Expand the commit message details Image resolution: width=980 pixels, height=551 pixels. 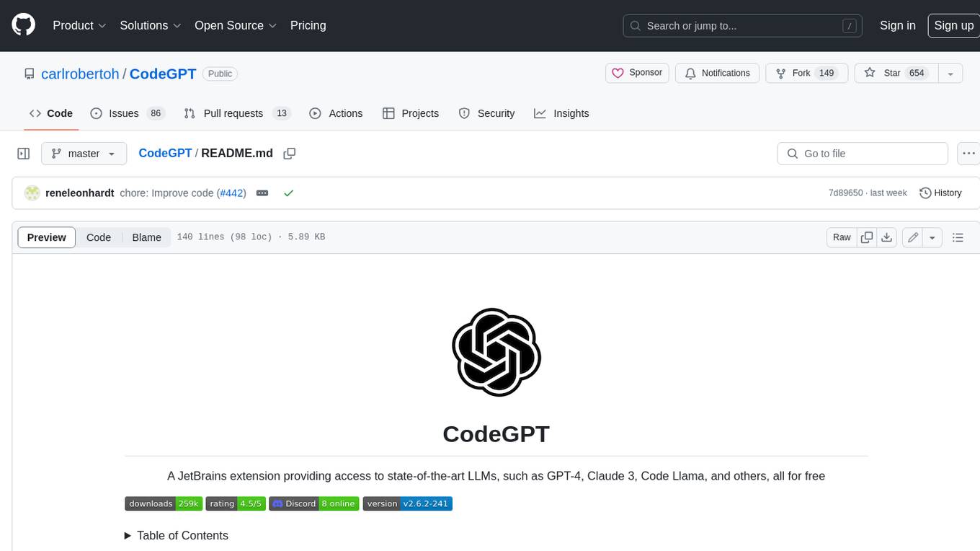pos(262,193)
